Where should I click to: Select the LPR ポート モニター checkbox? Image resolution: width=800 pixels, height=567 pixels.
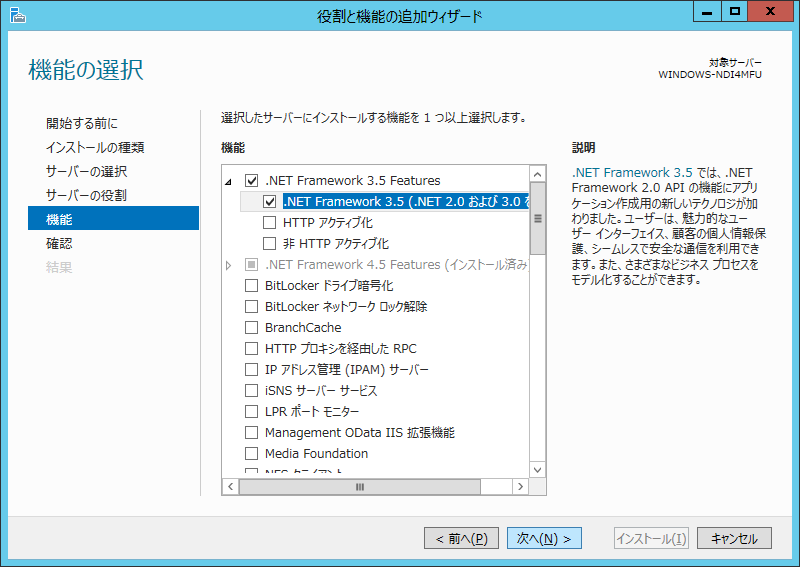pyautogui.click(x=252, y=412)
